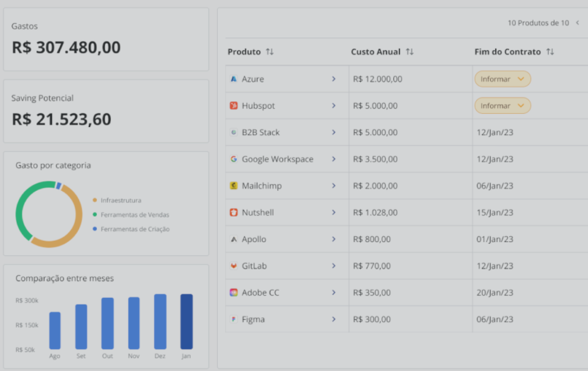Viewport: 588px width, 371px height.
Task: Click the Saving Potencial value
Action: [61, 119]
